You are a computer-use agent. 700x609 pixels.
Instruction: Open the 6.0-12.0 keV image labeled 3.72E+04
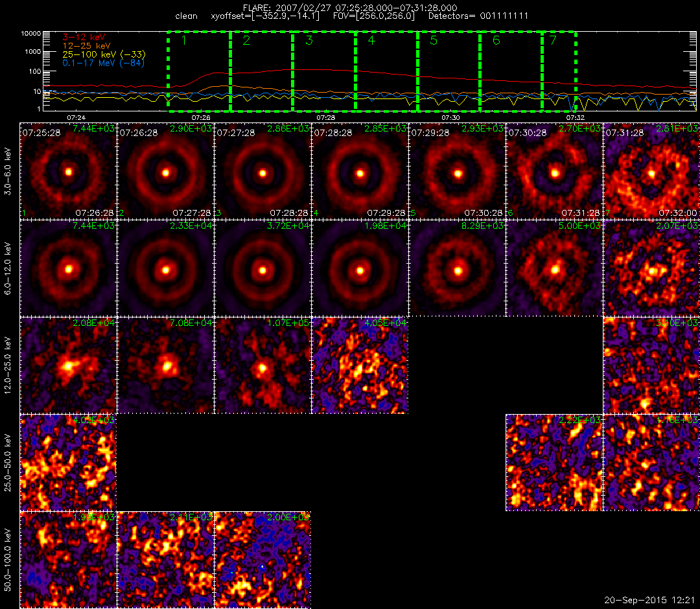(262, 268)
